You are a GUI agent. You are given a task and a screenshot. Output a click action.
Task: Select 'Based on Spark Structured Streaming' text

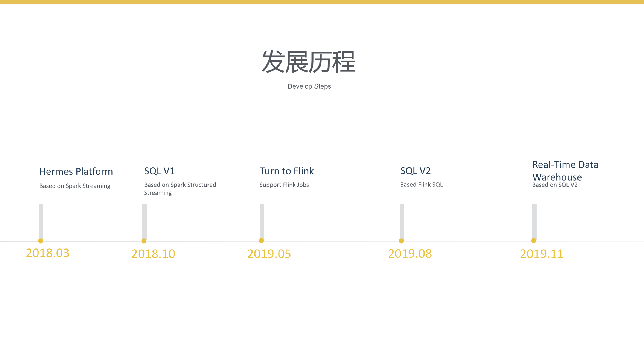180,189
